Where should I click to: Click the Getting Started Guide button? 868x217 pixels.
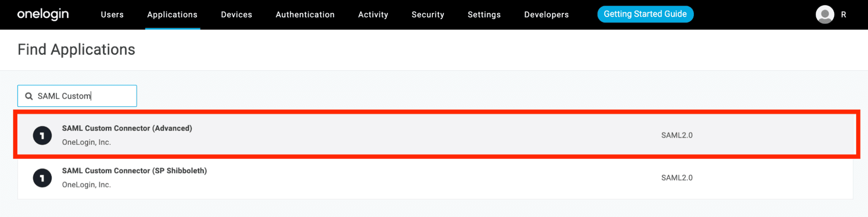645,14
